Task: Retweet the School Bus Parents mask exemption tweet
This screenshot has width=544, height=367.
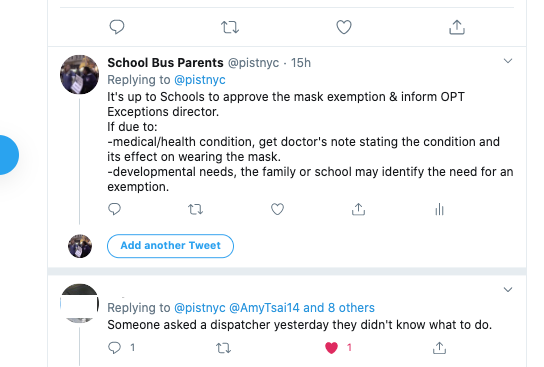Action: click(x=195, y=209)
